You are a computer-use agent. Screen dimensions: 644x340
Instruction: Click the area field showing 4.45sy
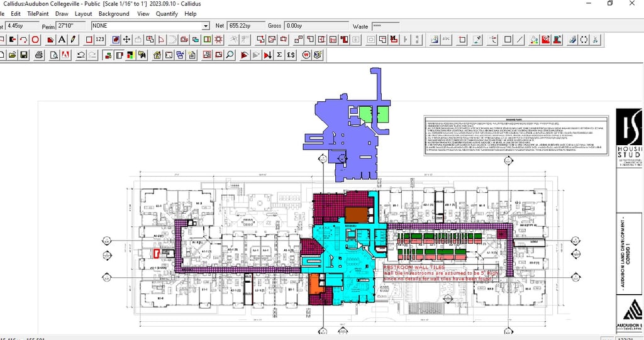click(23, 26)
